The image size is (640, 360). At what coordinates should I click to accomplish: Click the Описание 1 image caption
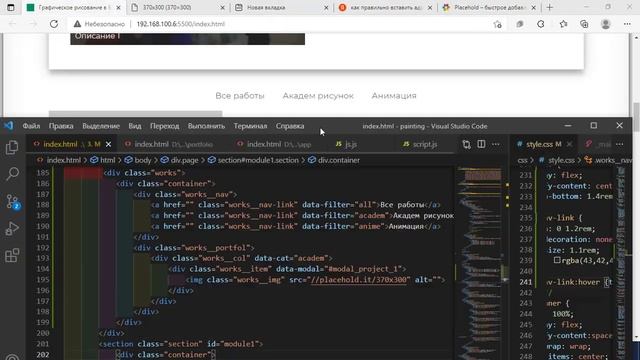(98, 36)
